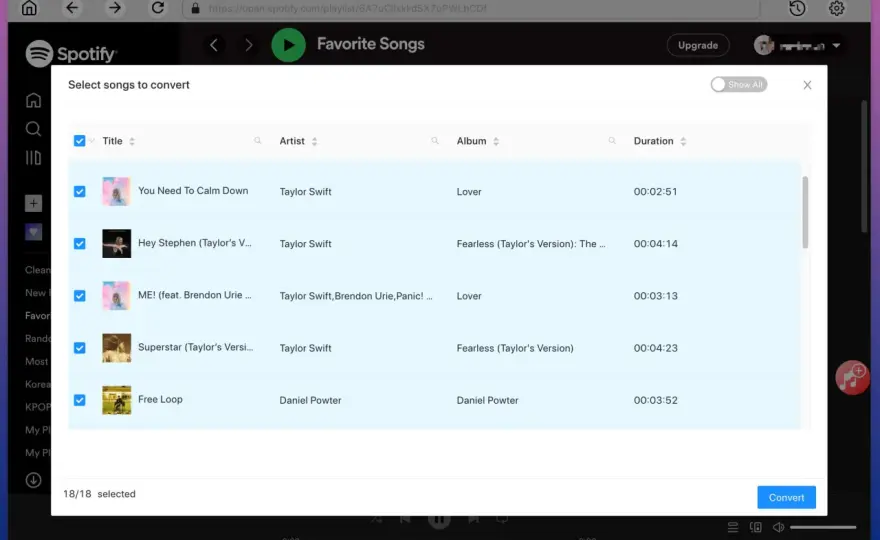Uncheck the Superstar song checkbox
This screenshot has width=880, height=540.
coord(80,348)
